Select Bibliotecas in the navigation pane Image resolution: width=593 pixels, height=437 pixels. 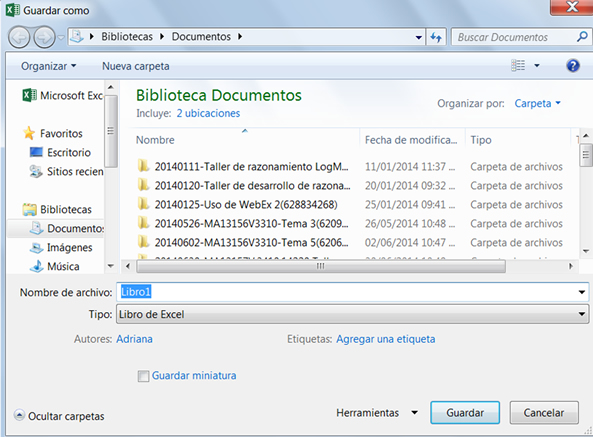tap(57, 209)
